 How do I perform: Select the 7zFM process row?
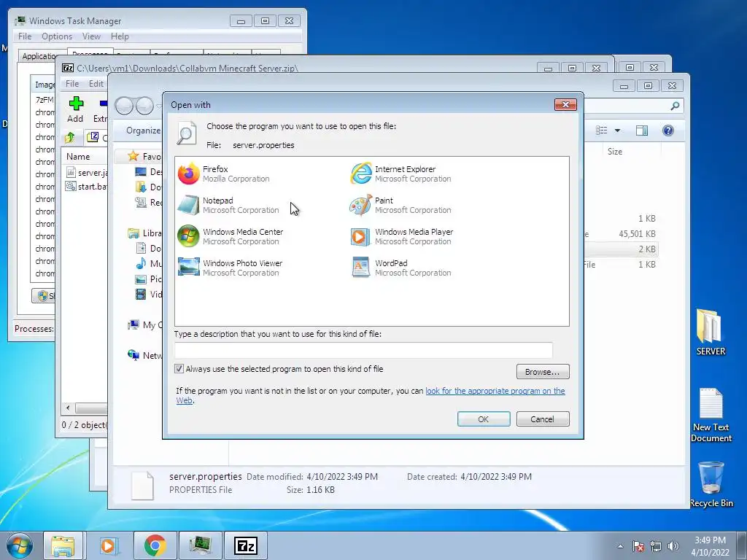point(44,99)
